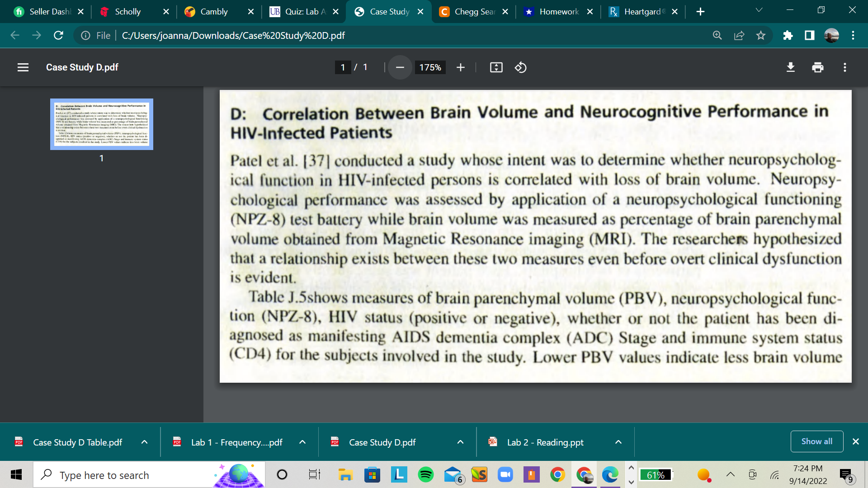Open more PDF viewer options

[845, 67]
